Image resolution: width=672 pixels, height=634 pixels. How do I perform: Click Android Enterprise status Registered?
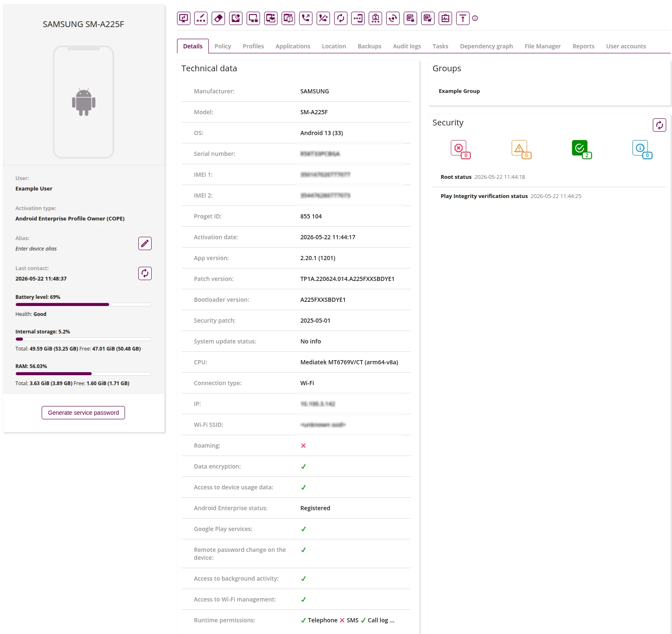(x=315, y=508)
